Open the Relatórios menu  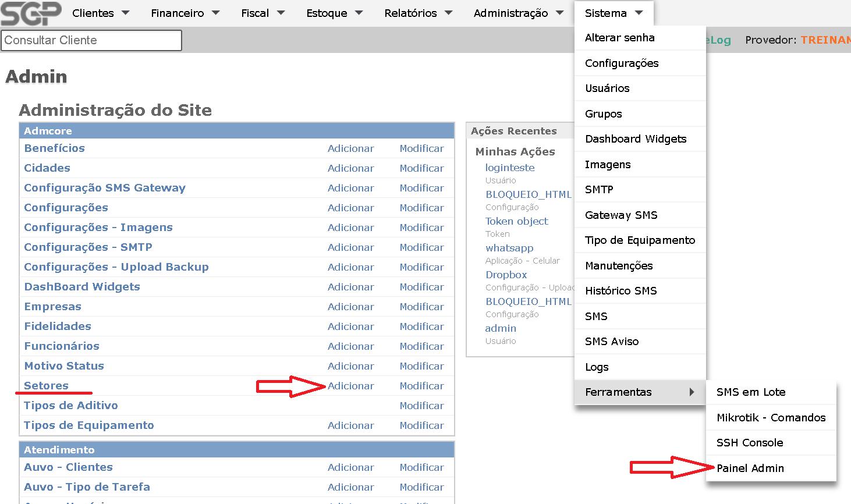tap(418, 13)
